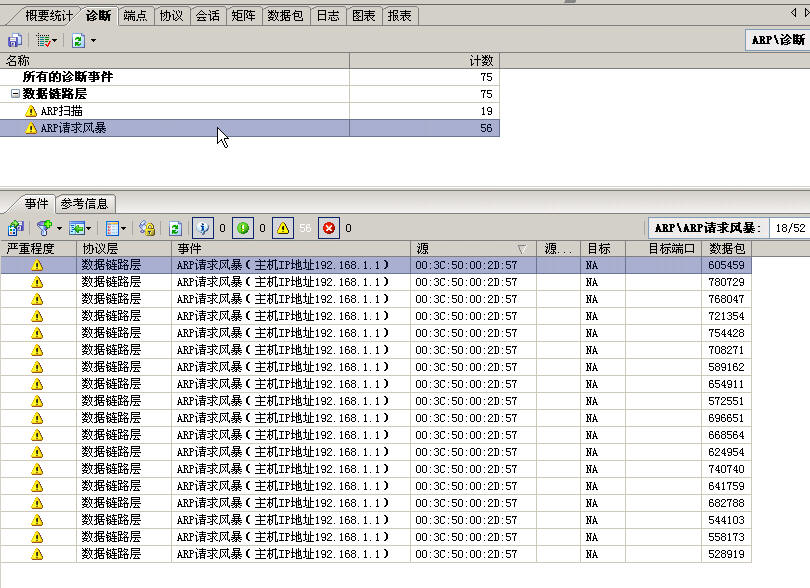Click the first events toolbar icon on the left
Image resolution: width=810 pixels, height=588 pixels.
tap(15, 228)
